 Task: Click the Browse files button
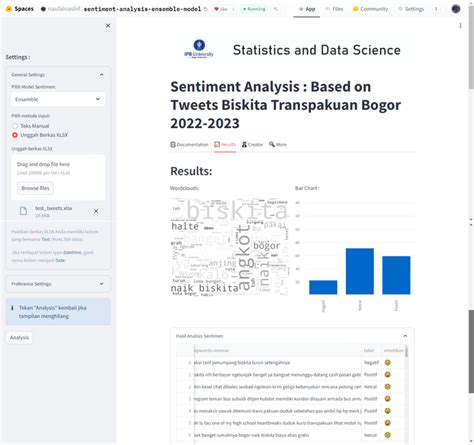(x=35, y=188)
